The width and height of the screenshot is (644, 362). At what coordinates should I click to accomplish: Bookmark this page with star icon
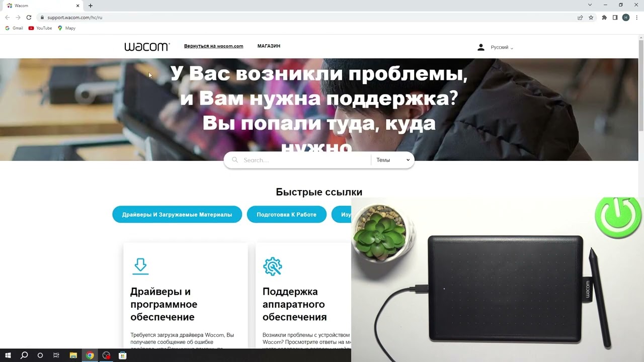(x=591, y=17)
